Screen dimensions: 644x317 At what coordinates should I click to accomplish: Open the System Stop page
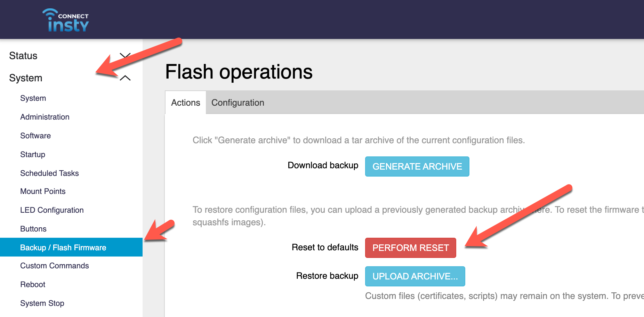pyautogui.click(x=42, y=303)
